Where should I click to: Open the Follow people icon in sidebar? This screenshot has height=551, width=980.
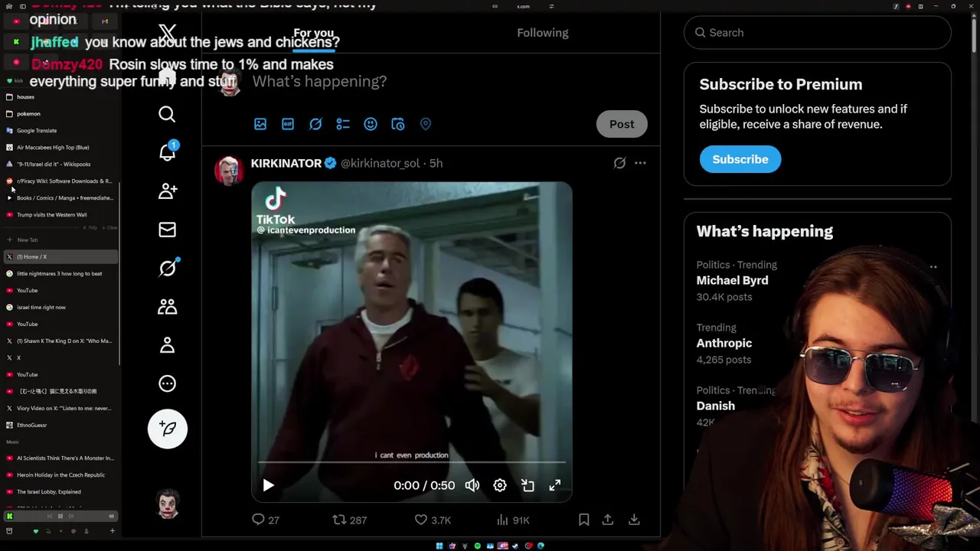[x=167, y=191]
